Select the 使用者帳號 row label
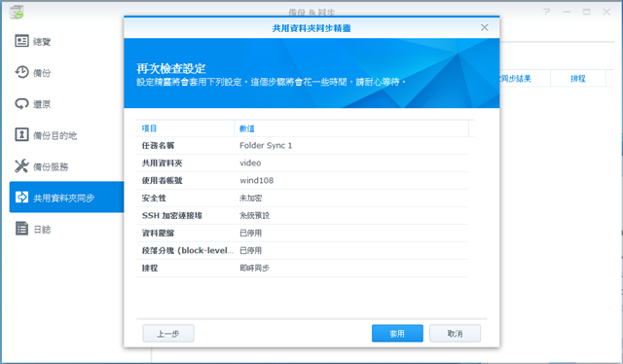Image resolution: width=623 pixels, height=364 pixels. 163,180
